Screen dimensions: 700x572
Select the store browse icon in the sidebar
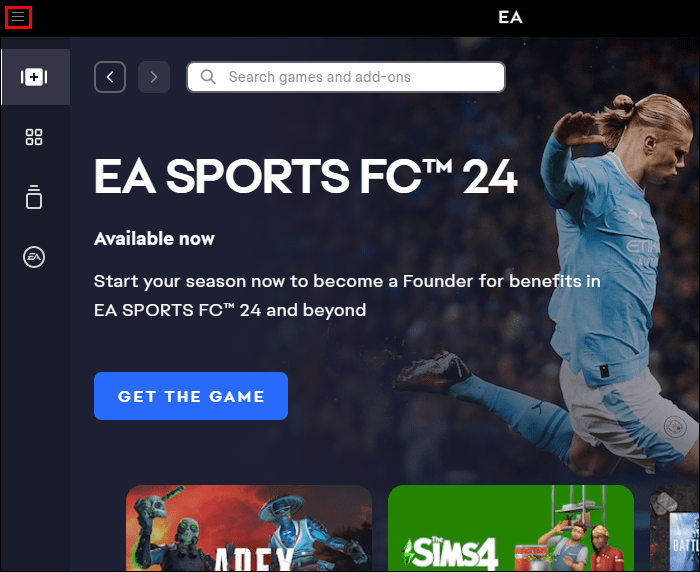[x=34, y=77]
